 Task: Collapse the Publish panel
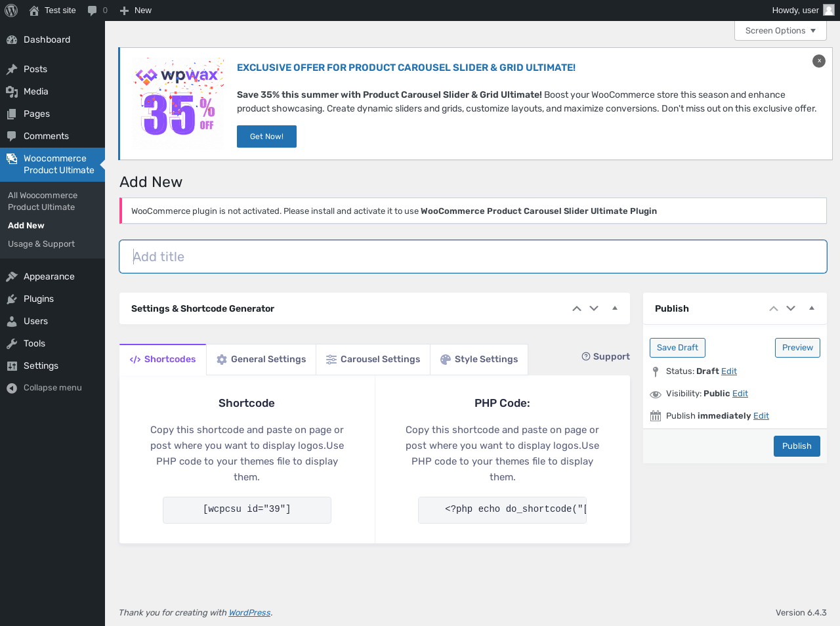[x=812, y=308]
